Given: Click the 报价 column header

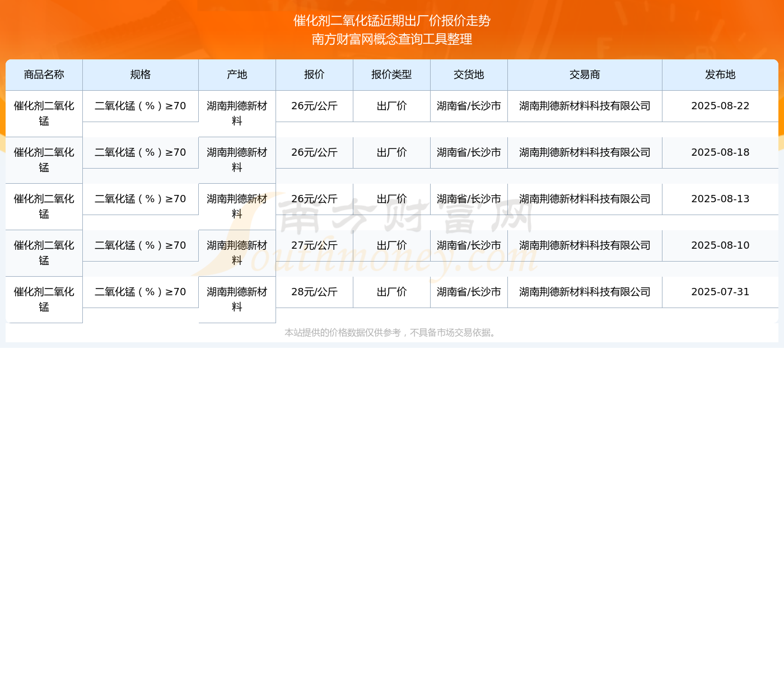Looking at the screenshot, I should pyautogui.click(x=315, y=75).
